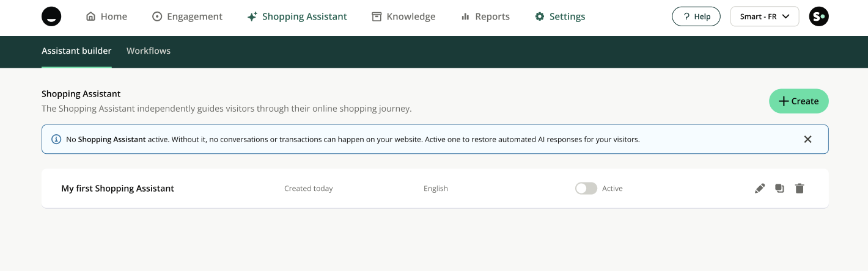
Task: Click the info icon in alert banner
Action: point(56,139)
